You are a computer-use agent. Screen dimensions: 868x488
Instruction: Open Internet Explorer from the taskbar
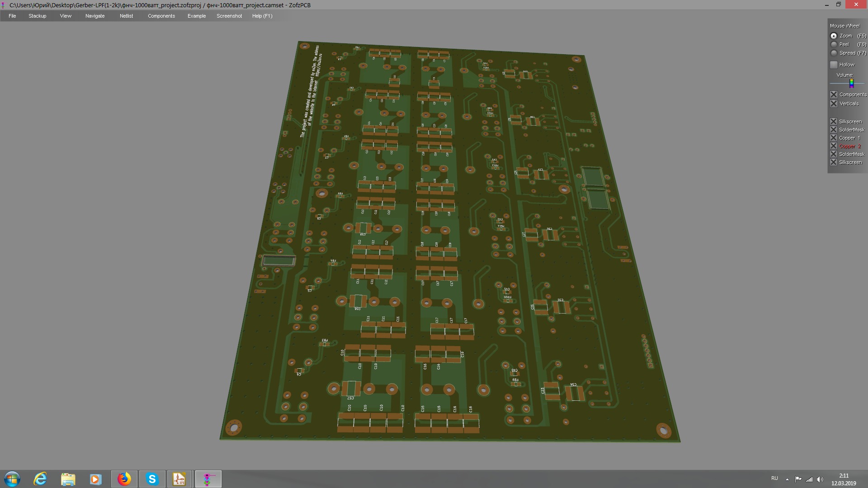coord(40,479)
